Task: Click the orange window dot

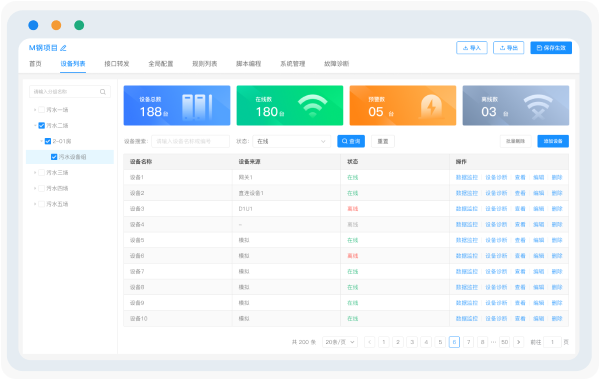Action: (56, 25)
